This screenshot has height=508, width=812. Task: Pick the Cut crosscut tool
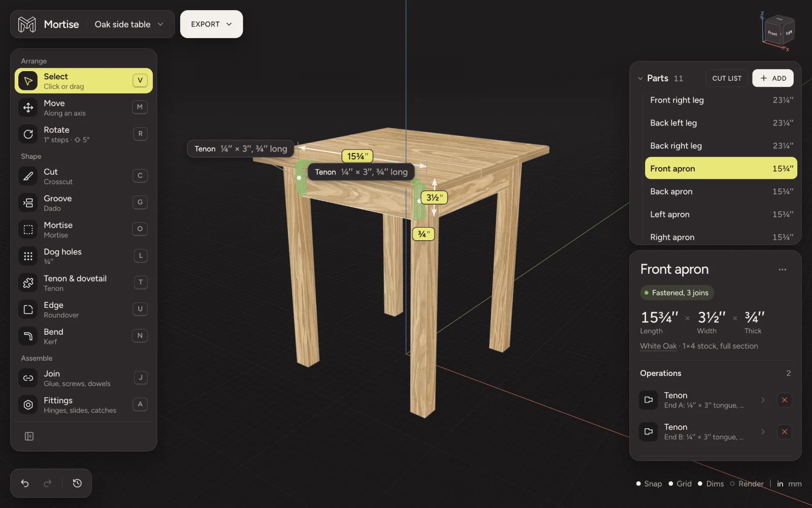click(84, 176)
